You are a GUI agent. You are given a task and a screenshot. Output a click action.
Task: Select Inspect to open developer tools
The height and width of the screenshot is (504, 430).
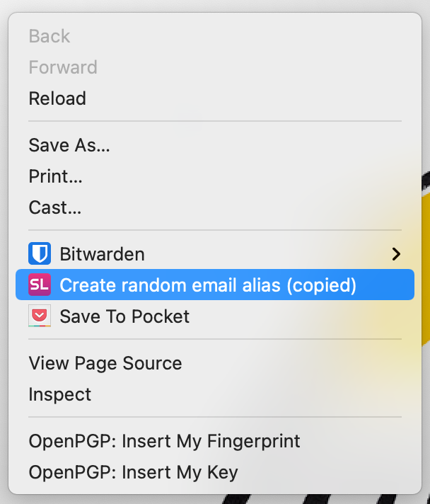click(60, 394)
